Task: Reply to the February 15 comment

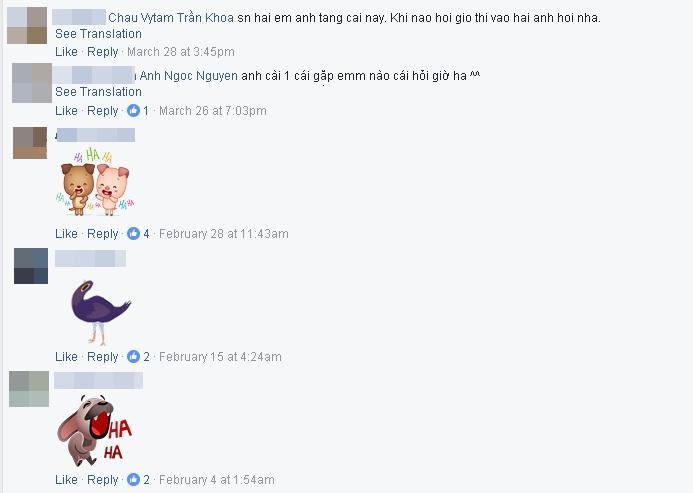Action: 103,356
